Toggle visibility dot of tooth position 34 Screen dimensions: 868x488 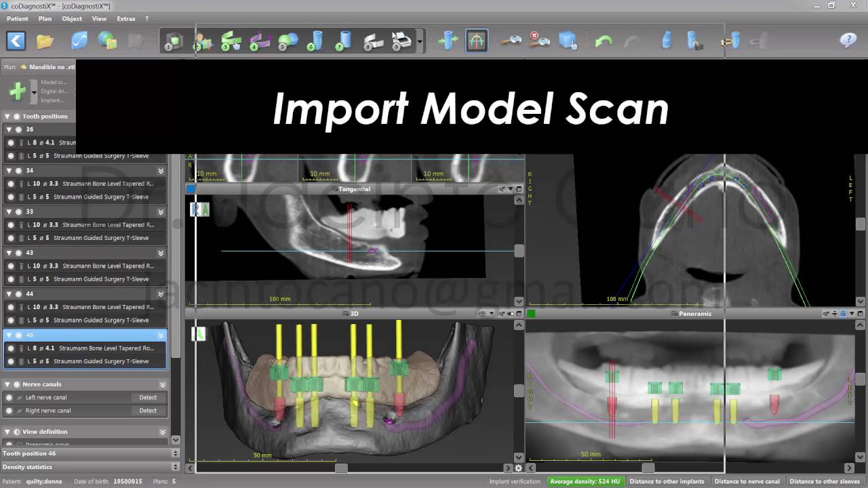pyautogui.click(x=18, y=171)
